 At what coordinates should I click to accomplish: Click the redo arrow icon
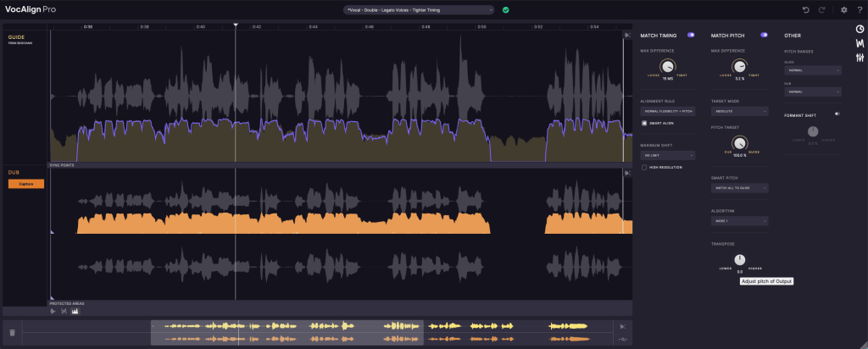coord(823,10)
